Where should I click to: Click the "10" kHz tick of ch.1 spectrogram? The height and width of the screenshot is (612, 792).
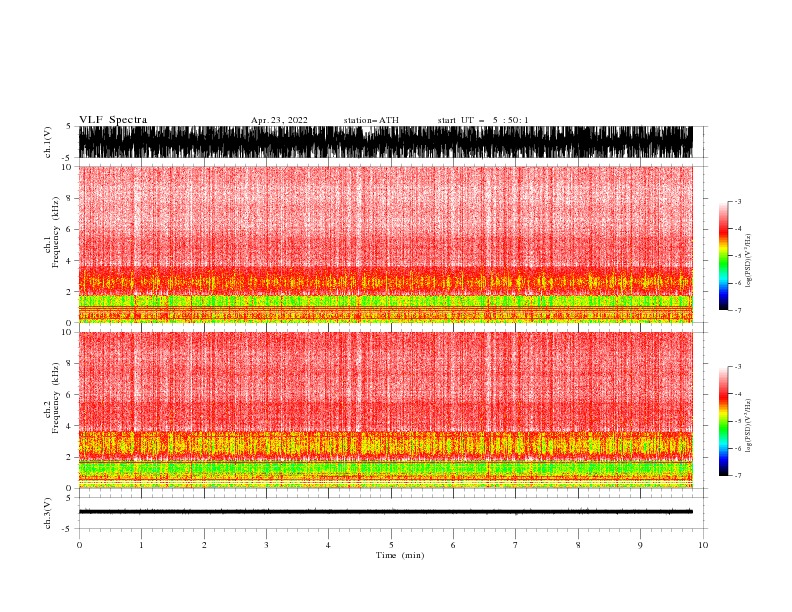[67, 167]
